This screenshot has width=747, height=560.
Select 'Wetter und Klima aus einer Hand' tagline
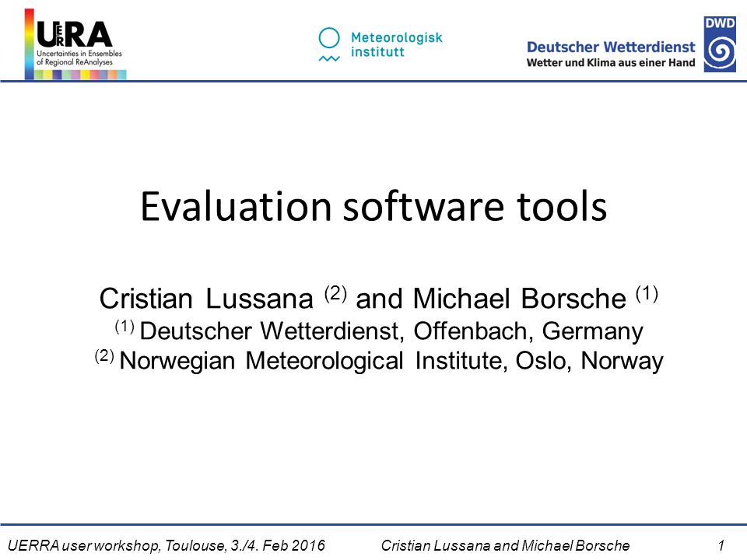[x=611, y=62]
